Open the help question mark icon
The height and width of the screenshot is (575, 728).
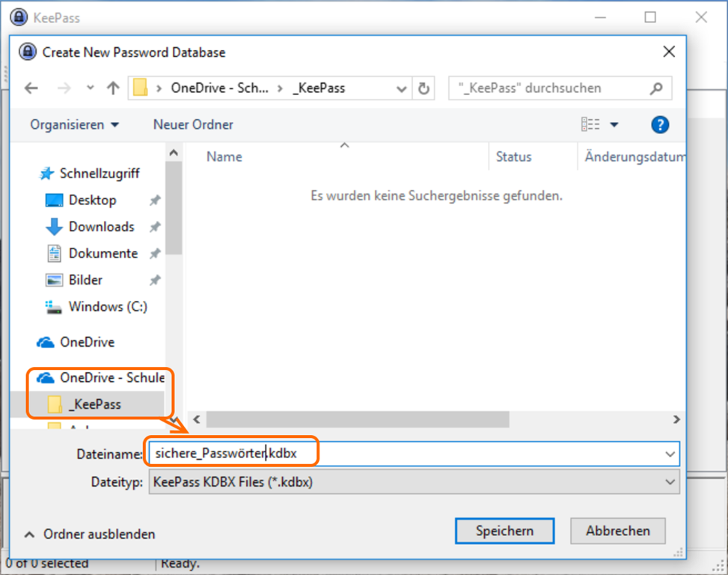(659, 125)
